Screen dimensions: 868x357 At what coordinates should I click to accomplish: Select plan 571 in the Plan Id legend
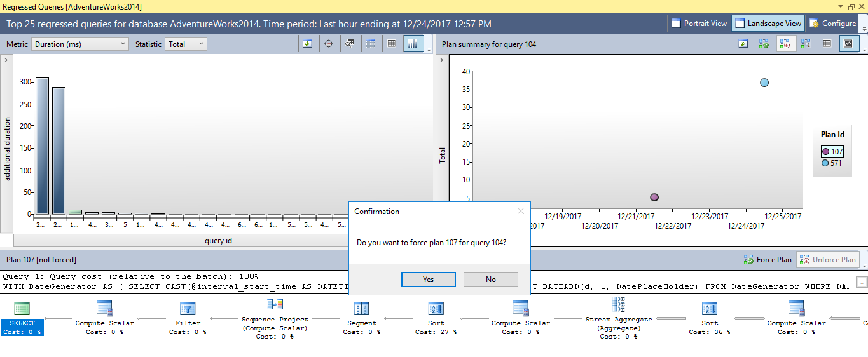click(832, 163)
